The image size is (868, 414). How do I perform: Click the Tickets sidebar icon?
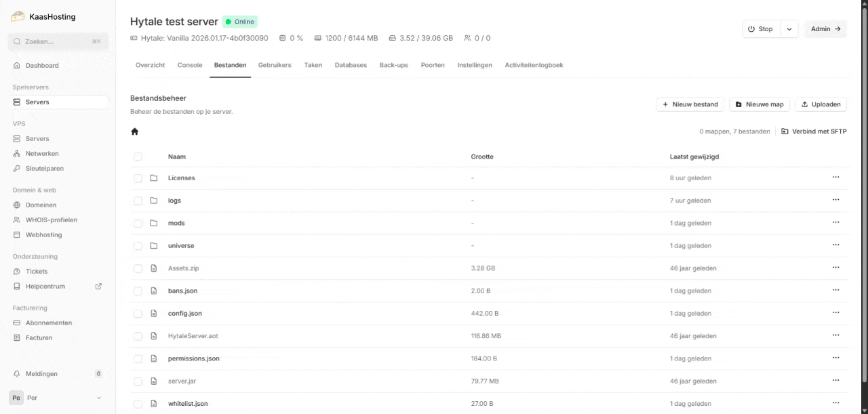(x=17, y=272)
